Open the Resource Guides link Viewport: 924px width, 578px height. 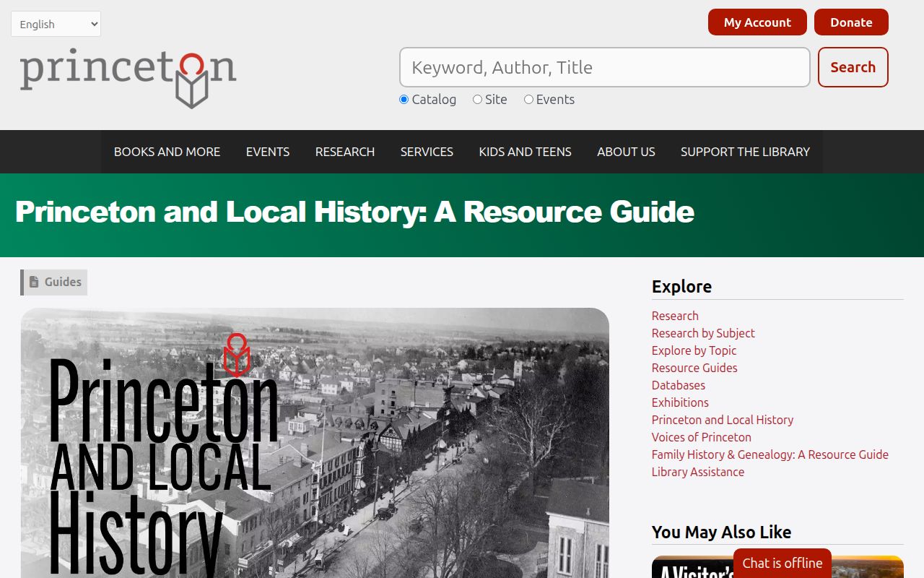pos(694,368)
